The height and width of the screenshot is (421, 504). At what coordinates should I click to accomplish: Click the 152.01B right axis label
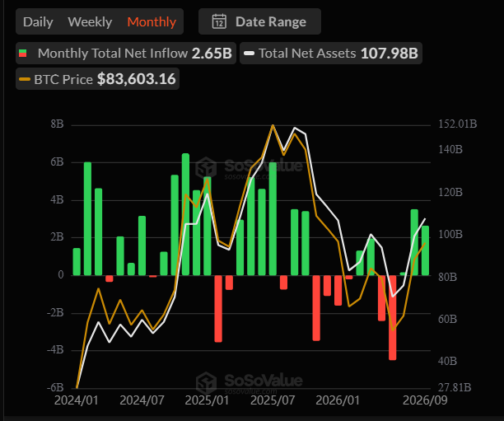(458, 124)
